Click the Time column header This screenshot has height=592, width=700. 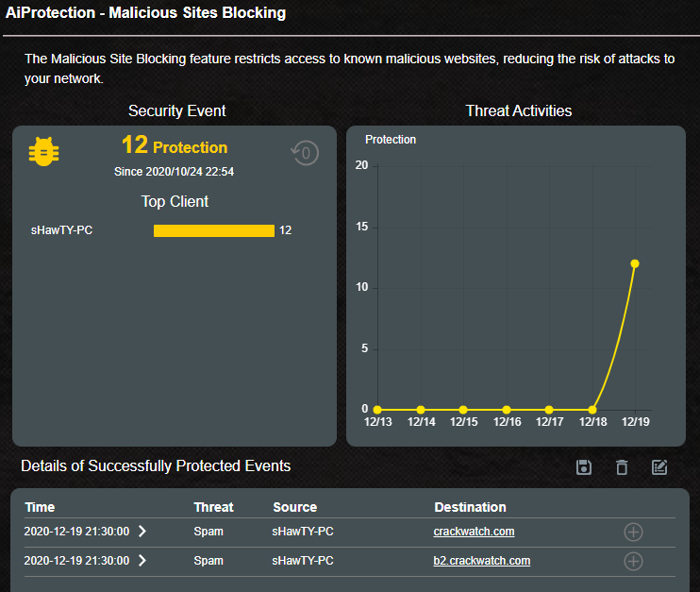point(40,507)
